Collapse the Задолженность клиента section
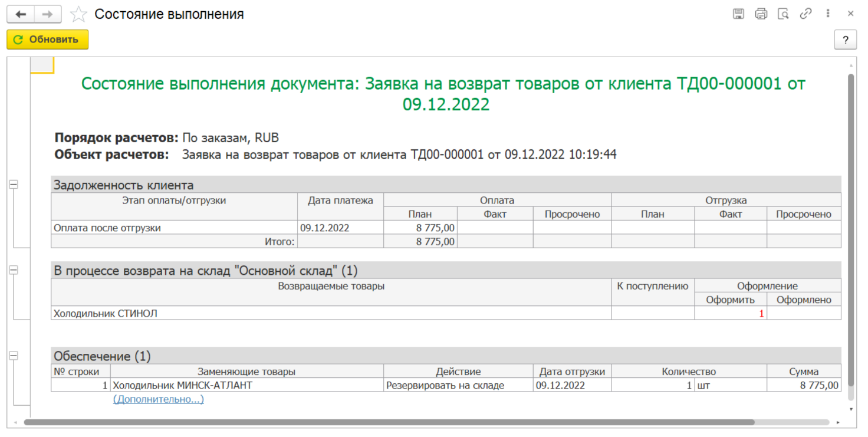Screen dimensions: 868x437 click(x=14, y=185)
